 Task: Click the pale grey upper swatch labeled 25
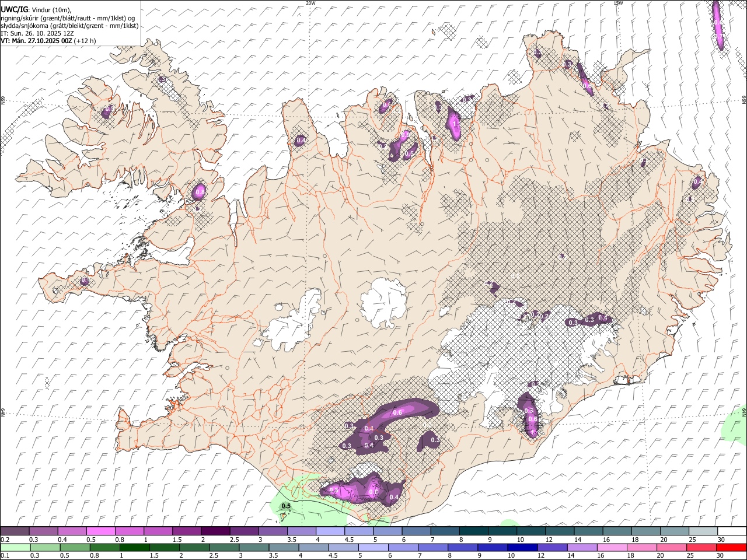click(x=703, y=531)
